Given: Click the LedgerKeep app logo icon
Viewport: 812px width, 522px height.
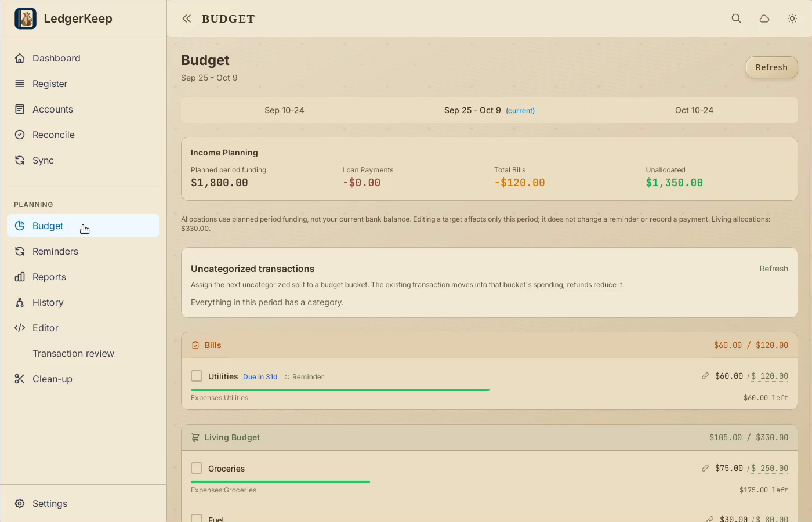Looking at the screenshot, I should pos(26,19).
